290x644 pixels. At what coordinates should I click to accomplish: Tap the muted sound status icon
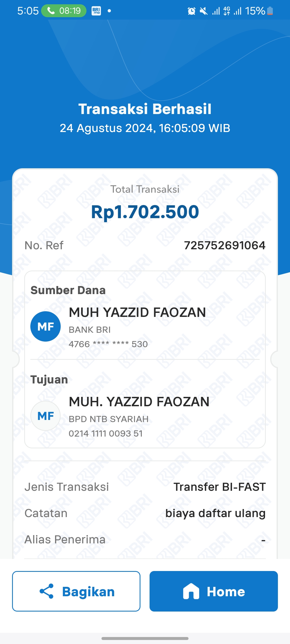pos(204,11)
